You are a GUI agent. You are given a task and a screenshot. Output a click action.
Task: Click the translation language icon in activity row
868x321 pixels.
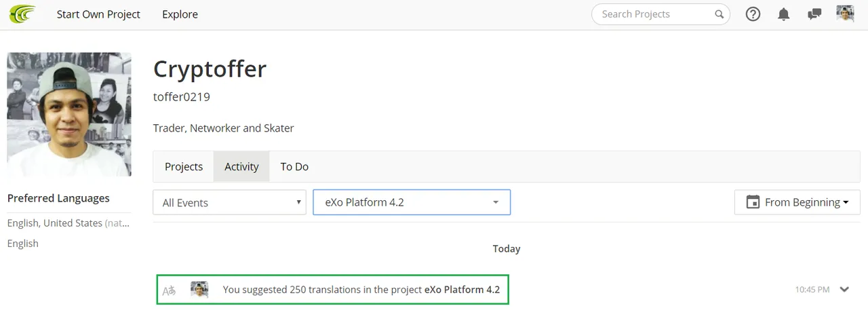(169, 290)
